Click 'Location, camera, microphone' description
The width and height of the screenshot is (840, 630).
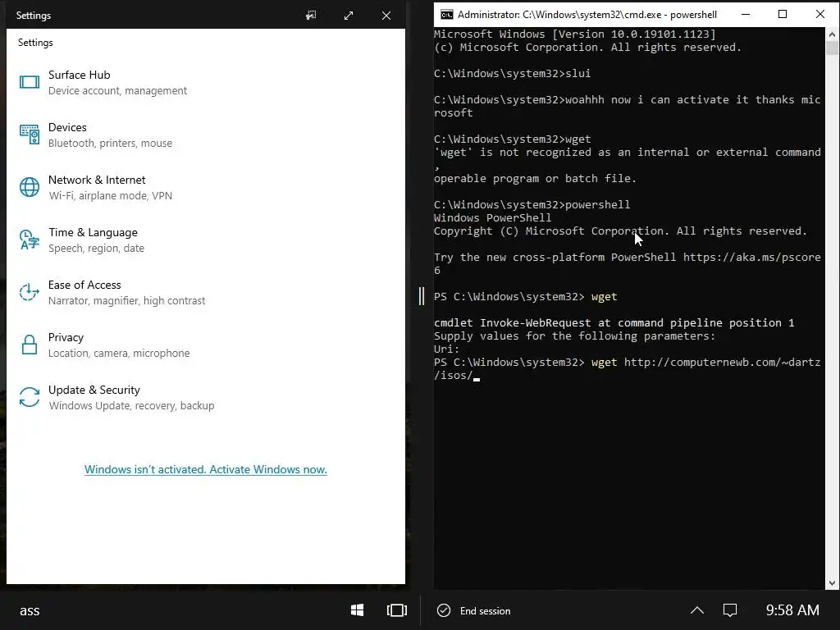(119, 354)
